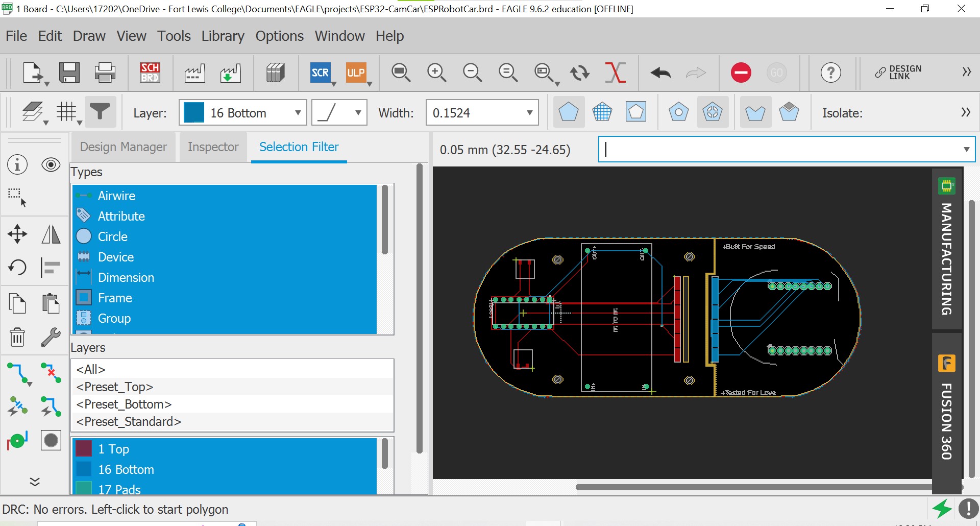Toggle the solid polygon pour style
The image size is (980, 526).
pyautogui.click(x=568, y=112)
